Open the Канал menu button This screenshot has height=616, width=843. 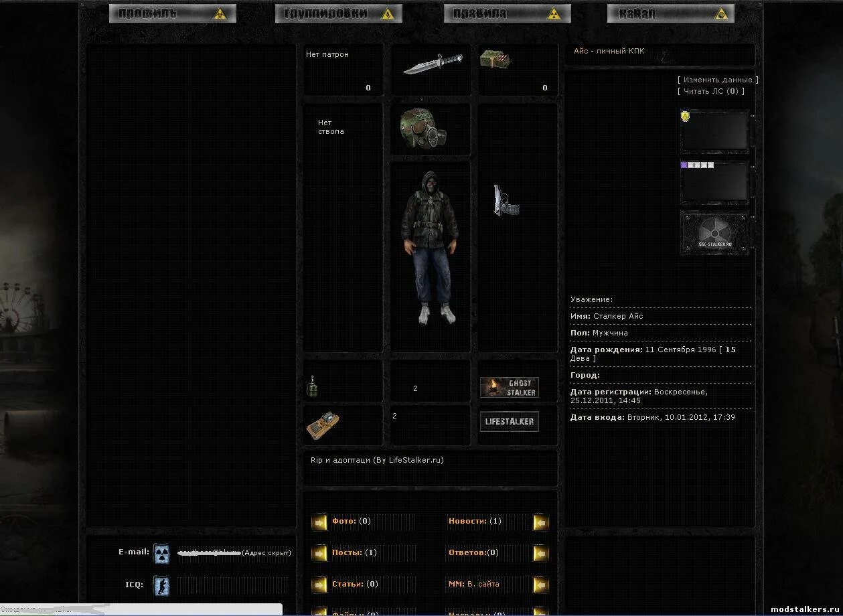click(670, 13)
